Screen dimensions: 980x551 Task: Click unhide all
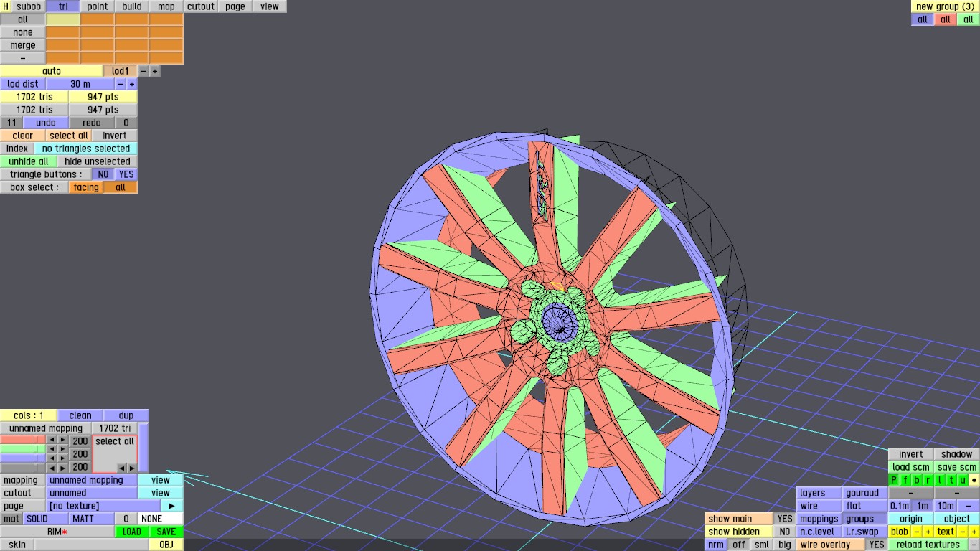pos(29,161)
